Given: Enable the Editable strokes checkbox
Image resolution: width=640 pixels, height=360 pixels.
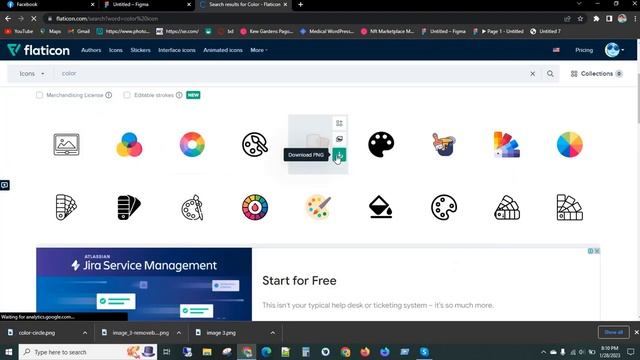Looking at the screenshot, I should pyautogui.click(x=127, y=95).
